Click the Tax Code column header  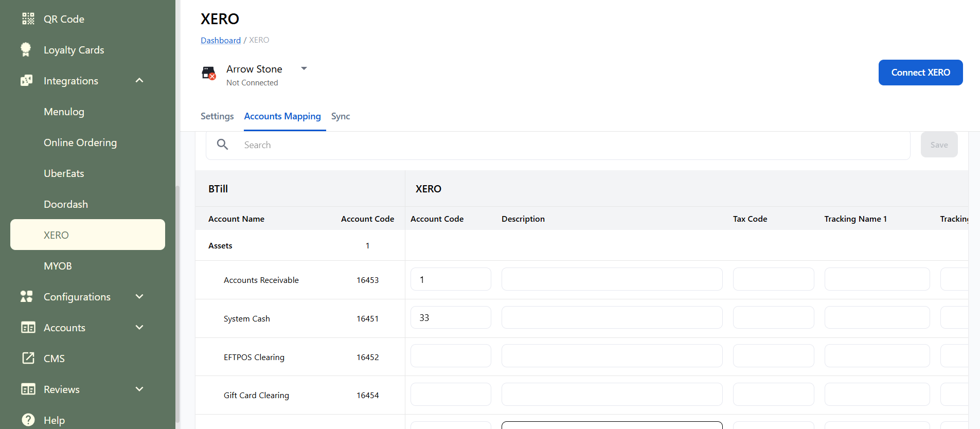click(750, 219)
